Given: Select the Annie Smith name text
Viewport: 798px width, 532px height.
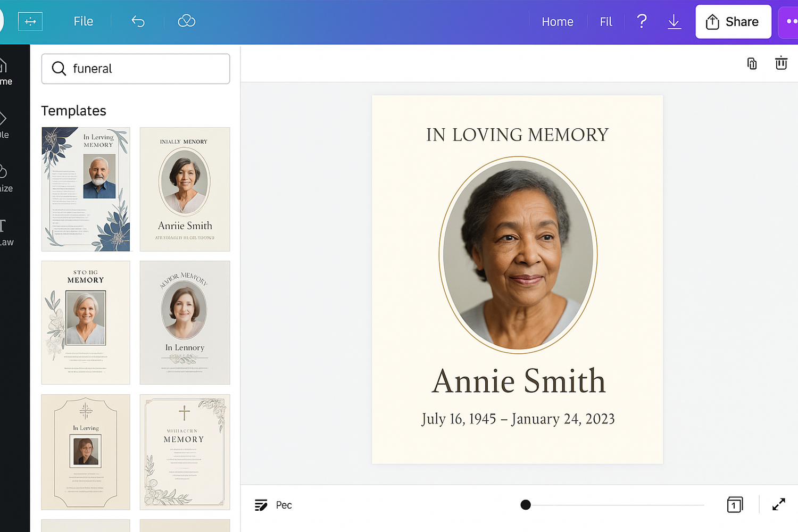Looking at the screenshot, I should [x=518, y=381].
